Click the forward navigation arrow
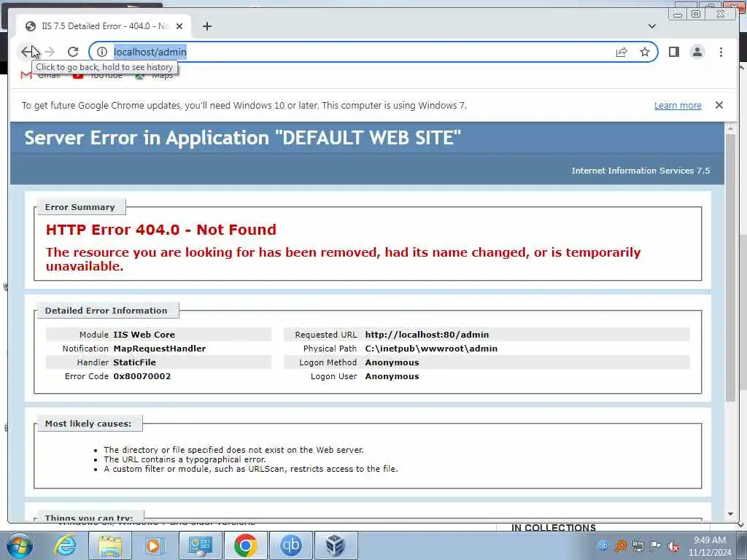 [50, 52]
